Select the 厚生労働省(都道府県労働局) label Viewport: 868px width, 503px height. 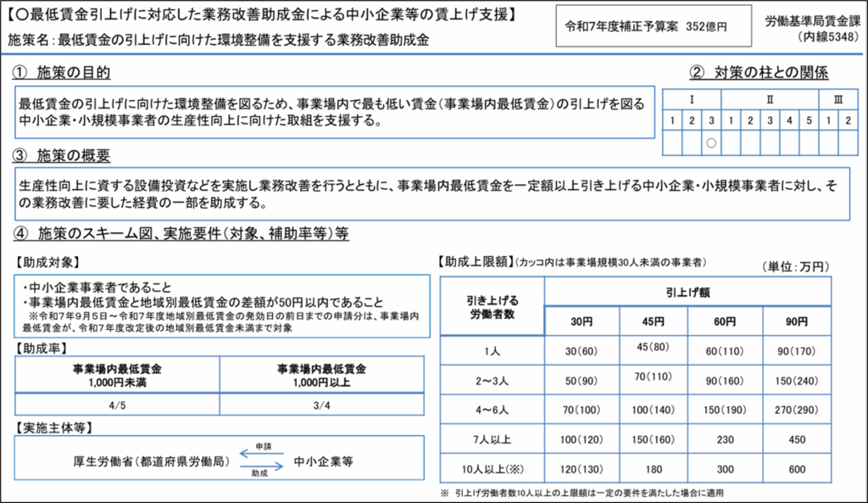coord(148,461)
